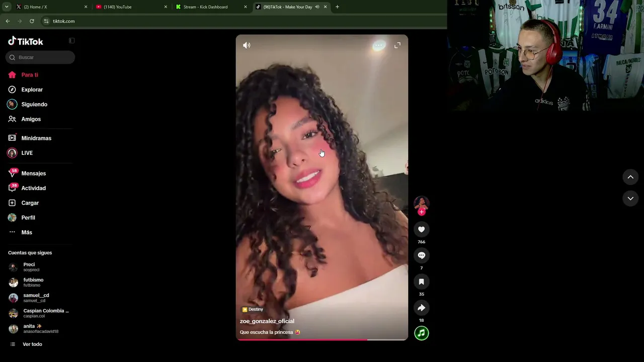This screenshot has height=362, width=644.
Task: Expand video to fullscreen
Action: tap(397, 45)
